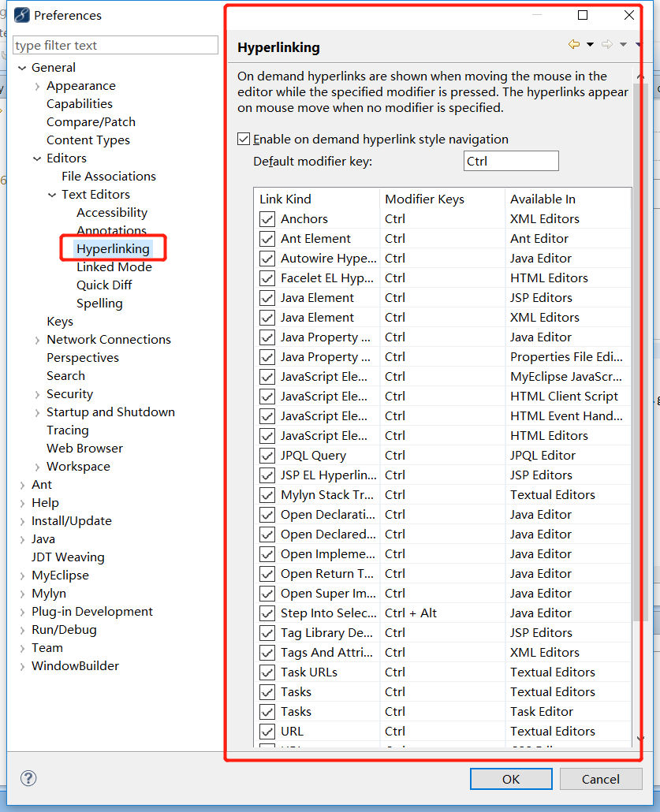660x812 pixels.
Task: Collapse the General tree node
Action: click(x=22, y=68)
